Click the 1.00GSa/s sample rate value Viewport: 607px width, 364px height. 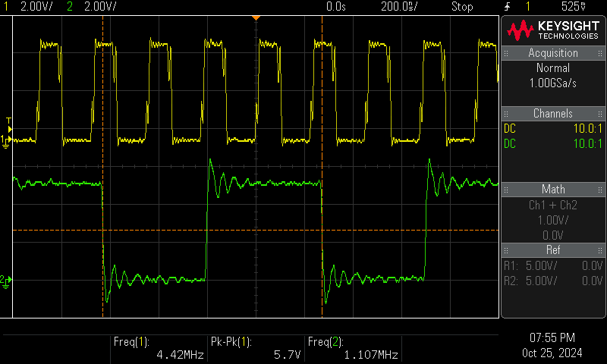point(553,83)
